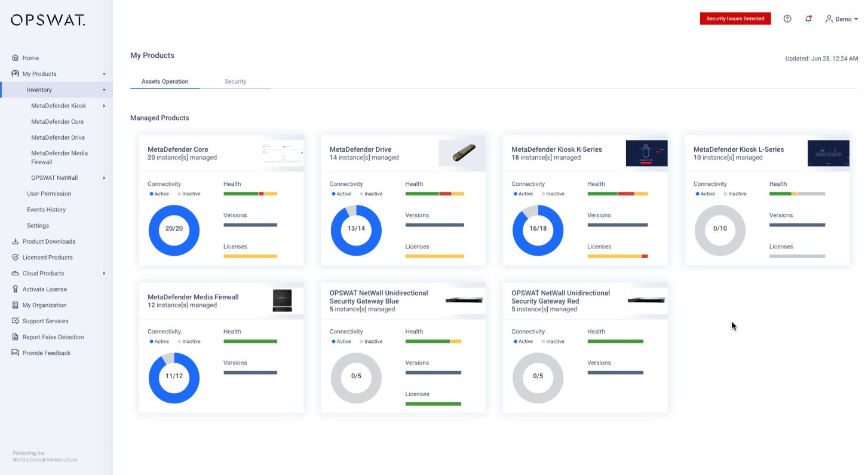Switch to the Security tab
The width and height of the screenshot is (868, 475).
tap(235, 81)
